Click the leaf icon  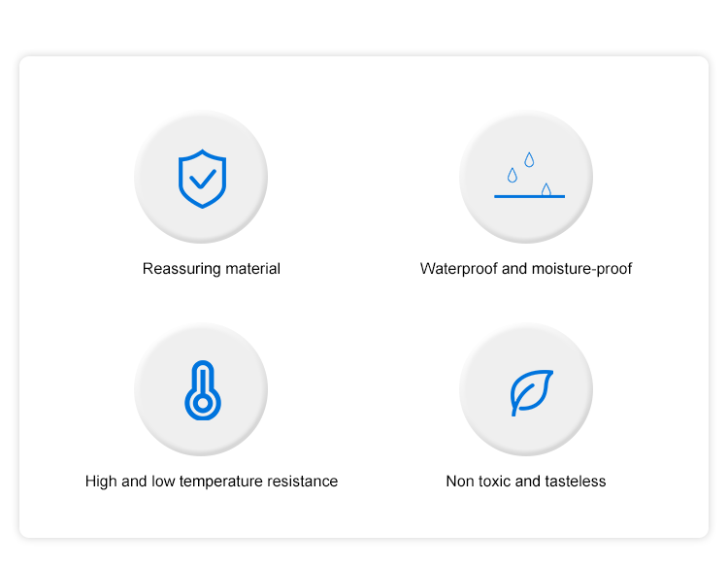click(x=531, y=392)
